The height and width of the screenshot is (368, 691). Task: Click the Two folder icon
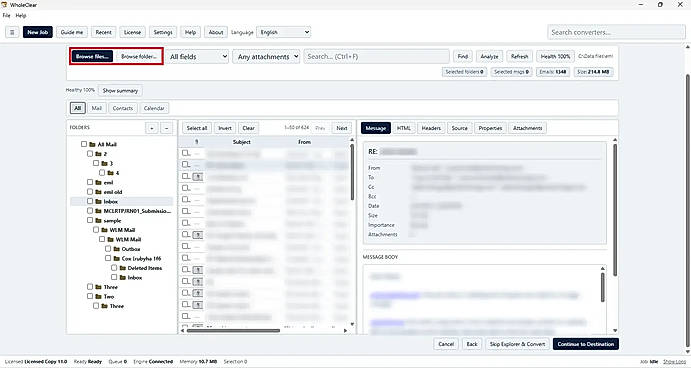[98, 297]
